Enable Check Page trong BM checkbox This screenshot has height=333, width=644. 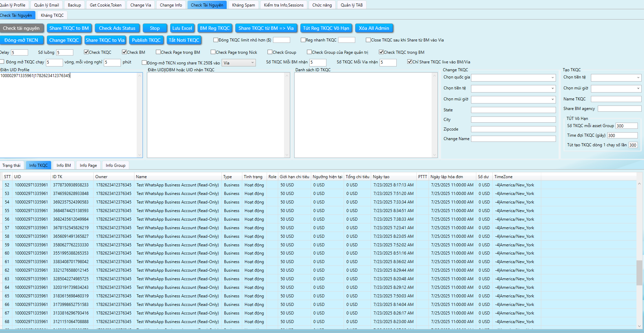coord(158,52)
